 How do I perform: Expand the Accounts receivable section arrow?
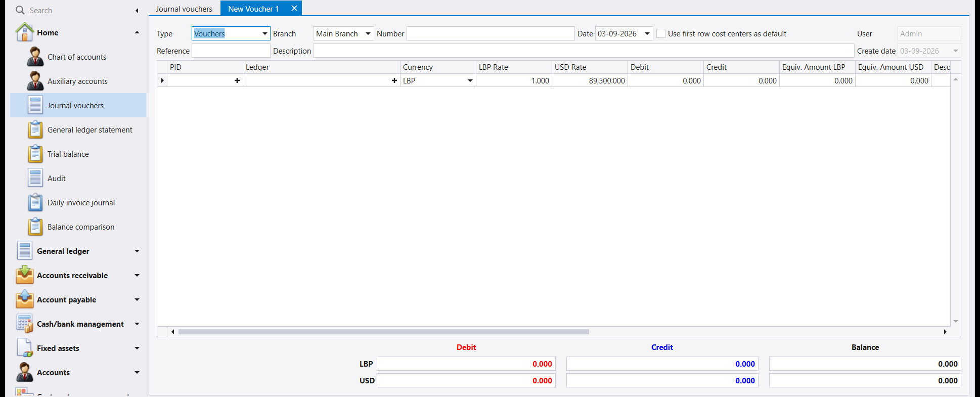137,275
